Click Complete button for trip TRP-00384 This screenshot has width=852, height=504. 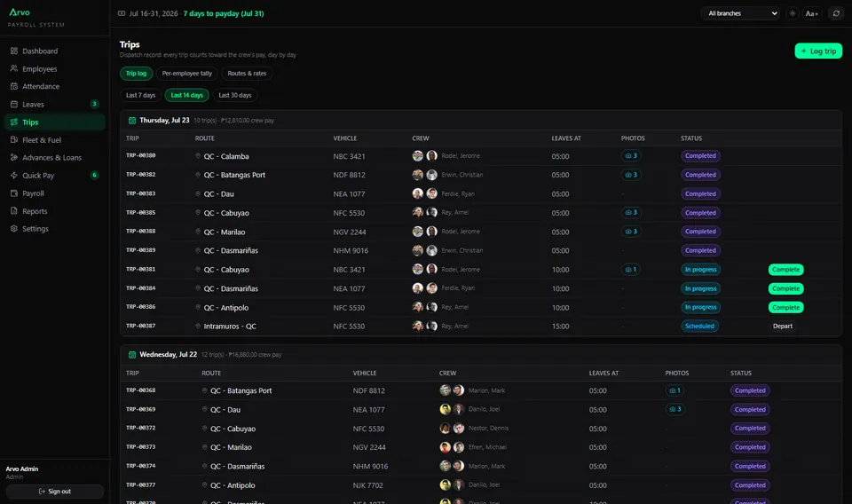coord(785,288)
